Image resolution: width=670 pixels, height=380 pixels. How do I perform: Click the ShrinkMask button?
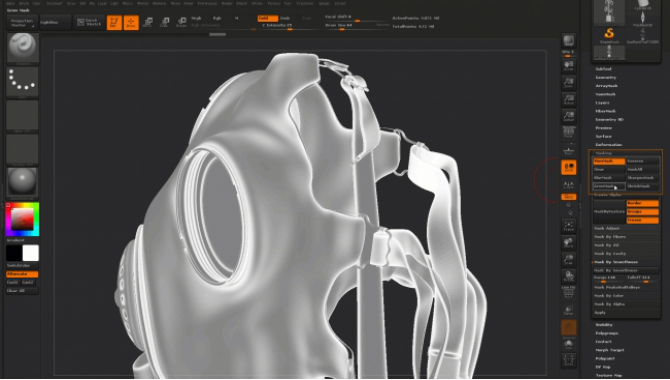643,186
